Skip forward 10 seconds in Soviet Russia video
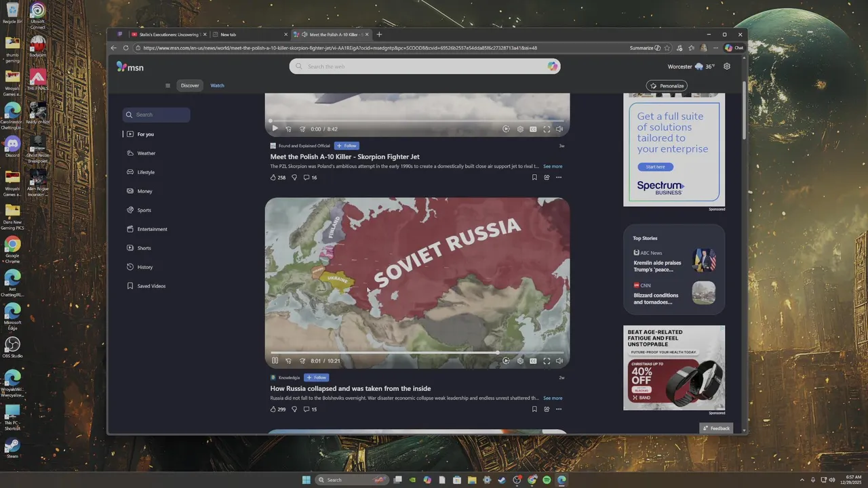Image resolution: width=868 pixels, height=488 pixels. coord(302,361)
